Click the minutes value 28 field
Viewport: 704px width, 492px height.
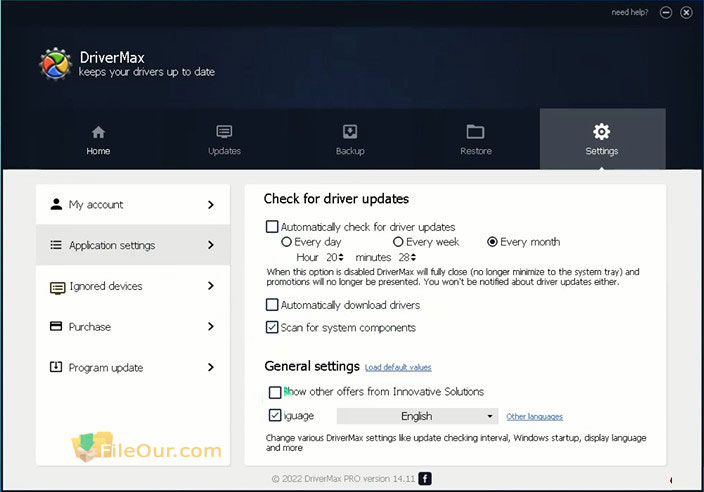coord(404,257)
